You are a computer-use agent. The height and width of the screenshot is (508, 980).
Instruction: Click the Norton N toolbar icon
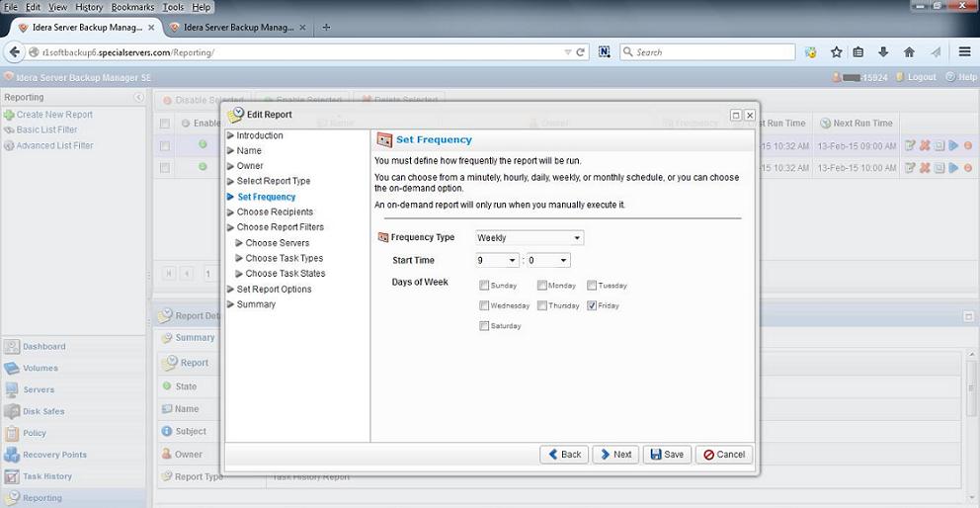click(x=605, y=52)
